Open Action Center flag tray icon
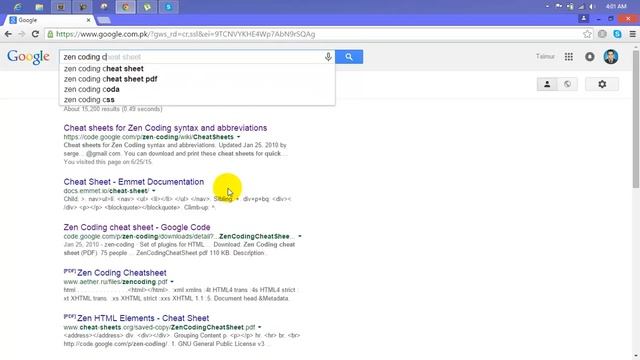The image size is (640, 360). 559,6
